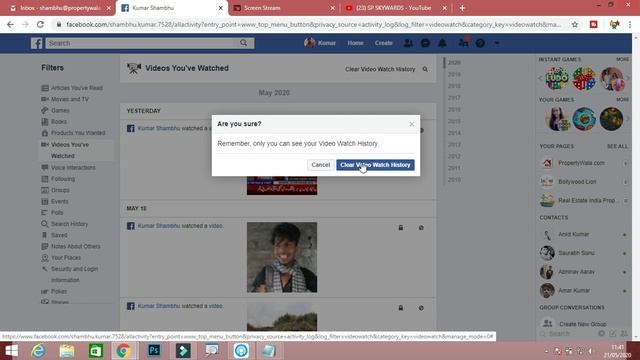This screenshot has height=360, width=640.
Task: Click SEE ALL in Your Pages
Action: (x=617, y=146)
